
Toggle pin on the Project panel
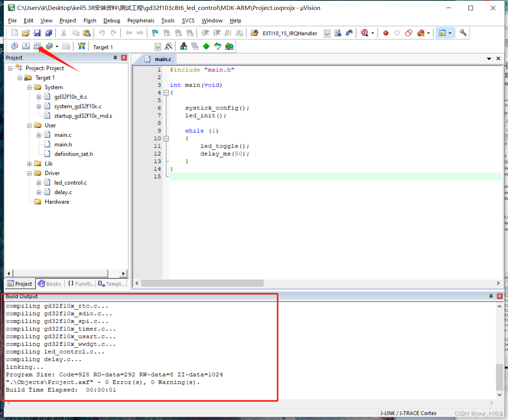(x=115, y=58)
